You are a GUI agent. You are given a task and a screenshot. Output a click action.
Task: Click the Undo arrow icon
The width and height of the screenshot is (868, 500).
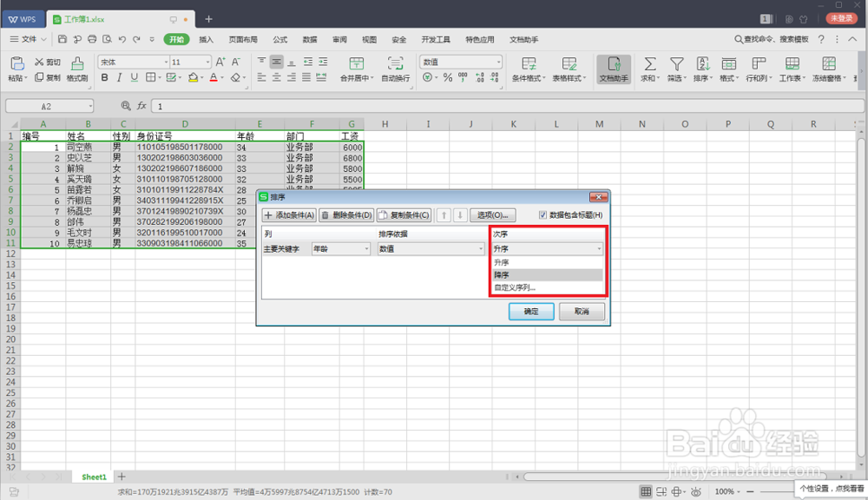coord(122,39)
